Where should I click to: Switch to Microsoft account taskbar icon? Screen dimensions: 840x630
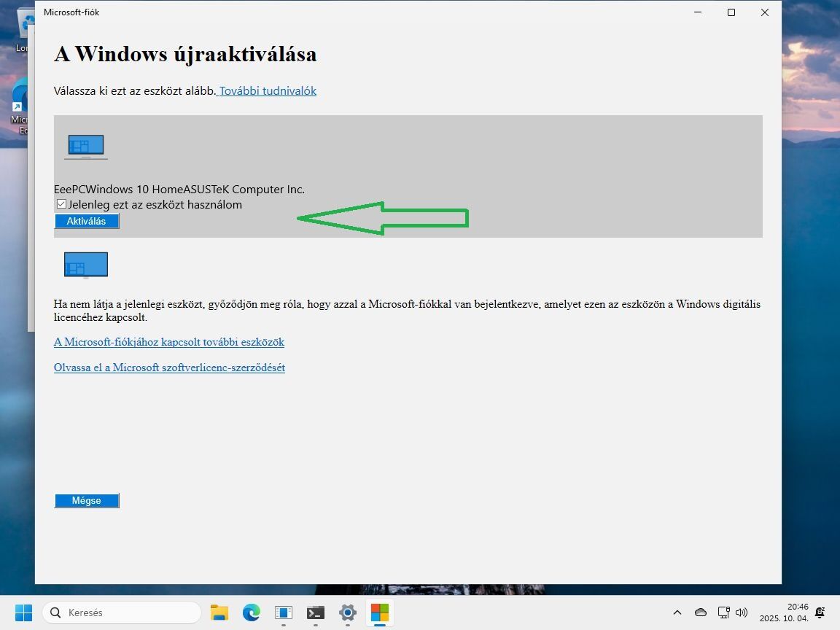[380, 612]
